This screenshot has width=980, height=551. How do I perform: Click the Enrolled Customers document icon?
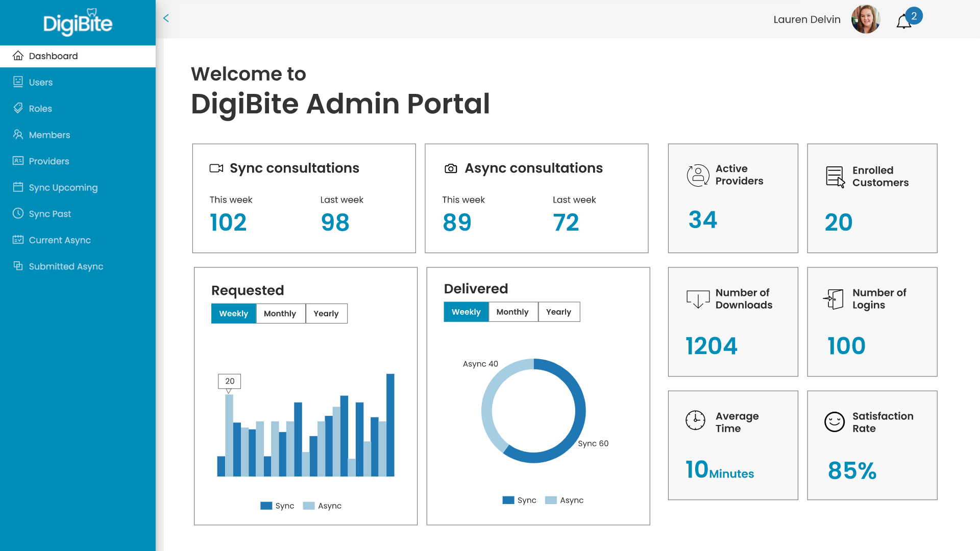pos(836,177)
